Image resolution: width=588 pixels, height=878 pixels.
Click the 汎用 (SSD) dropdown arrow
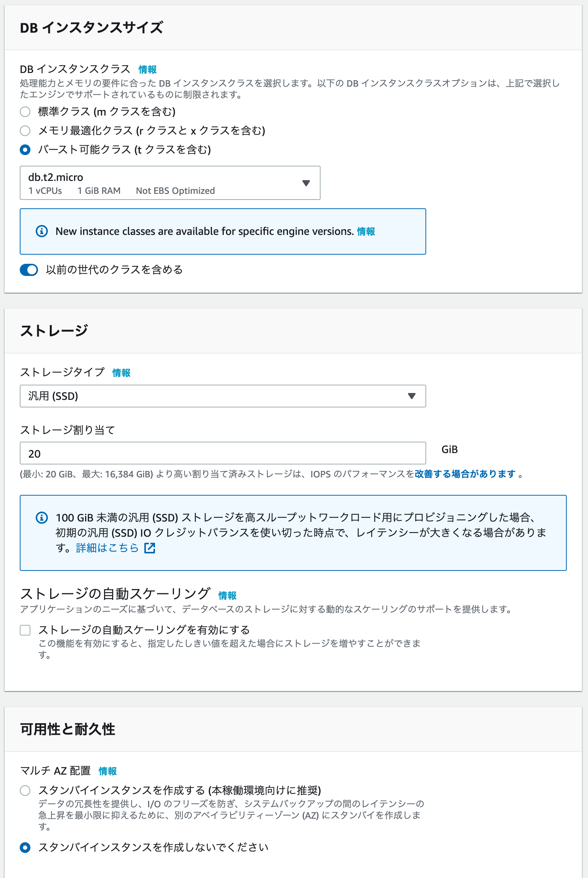pyautogui.click(x=411, y=396)
